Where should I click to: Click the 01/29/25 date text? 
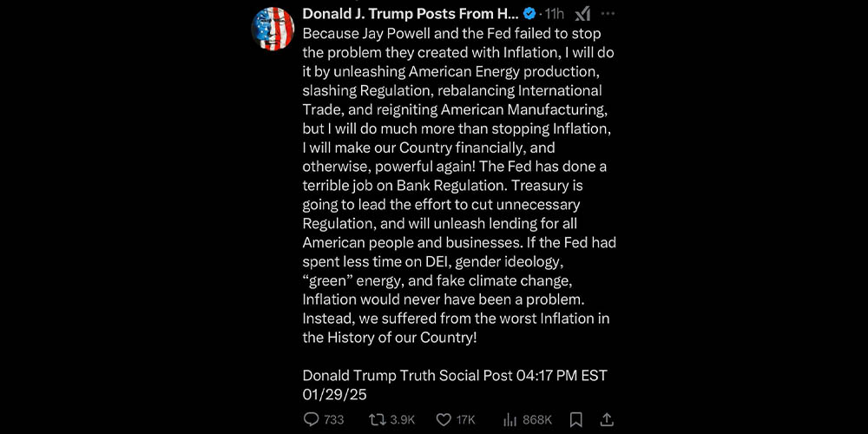click(x=335, y=394)
